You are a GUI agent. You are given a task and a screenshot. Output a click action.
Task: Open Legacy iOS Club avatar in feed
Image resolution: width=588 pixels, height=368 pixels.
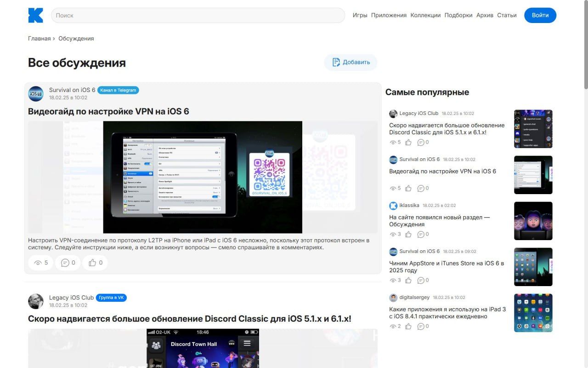36,301
